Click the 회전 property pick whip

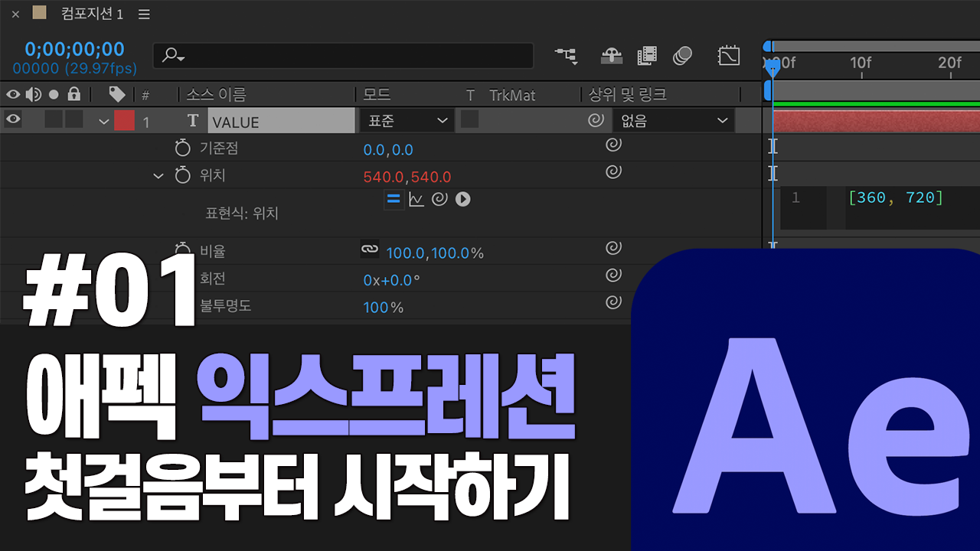(613, 275)
